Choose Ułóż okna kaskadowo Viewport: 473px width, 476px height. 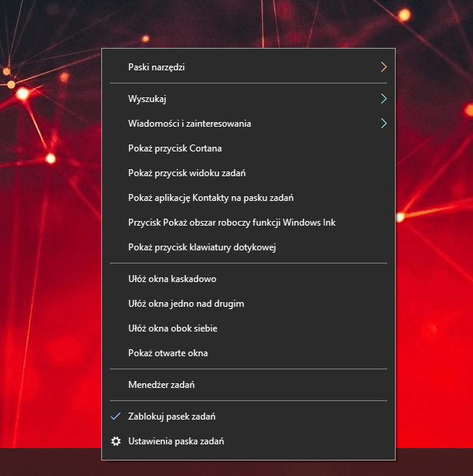[248, 279]
